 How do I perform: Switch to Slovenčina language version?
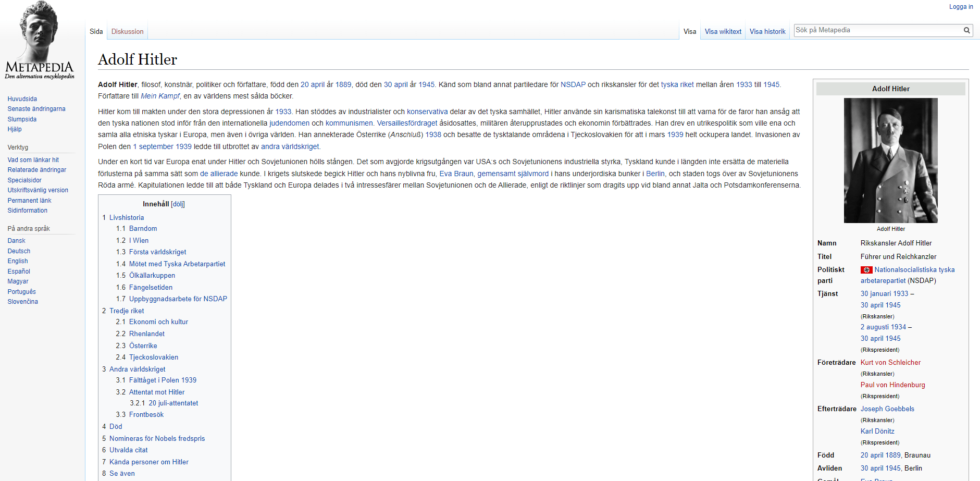click(x=22, y=302)
